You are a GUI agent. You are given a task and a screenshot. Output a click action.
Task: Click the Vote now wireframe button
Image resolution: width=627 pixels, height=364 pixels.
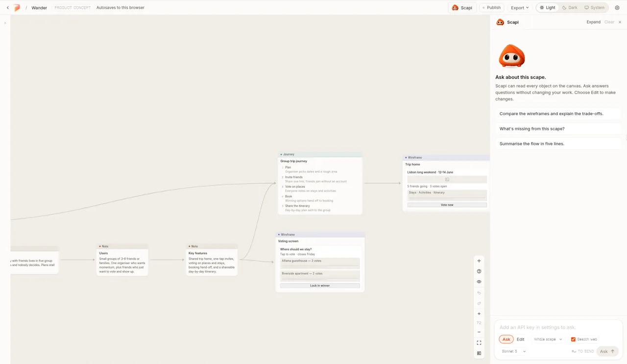coord(447,205)
